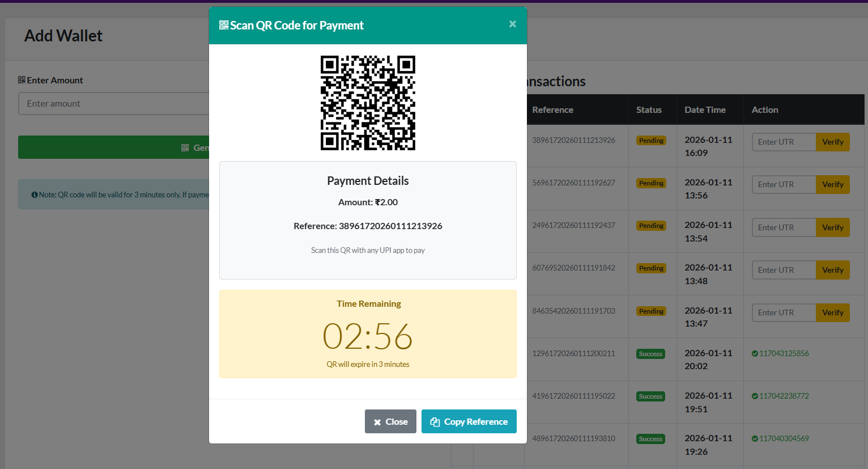
Task: Click UTR number 117042238772
Action: click(x=784, y=396)
